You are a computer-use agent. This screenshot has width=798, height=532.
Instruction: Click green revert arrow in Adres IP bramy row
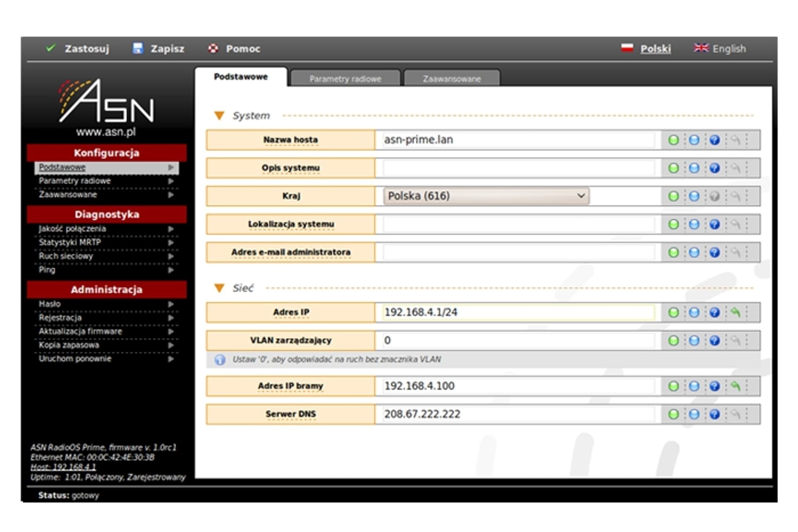[x=735, y=386]
